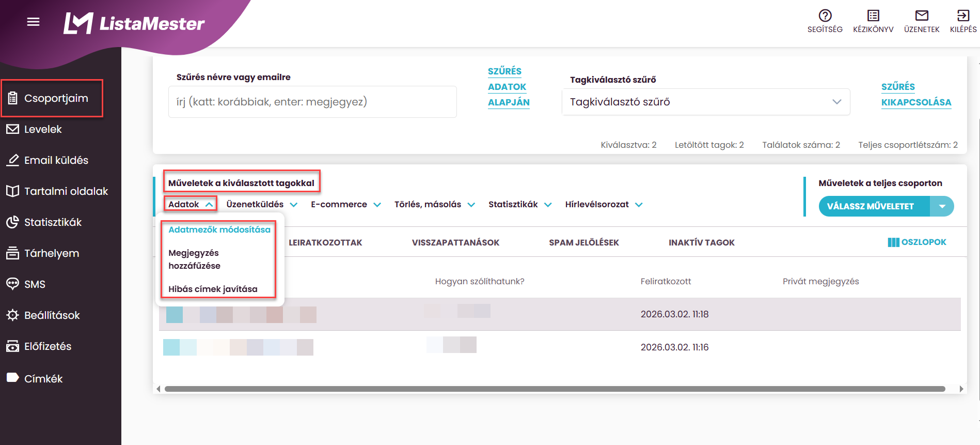Click the Privát megjegyzés column header
This screenshot has width=980, height=445.
pos(820,281)
